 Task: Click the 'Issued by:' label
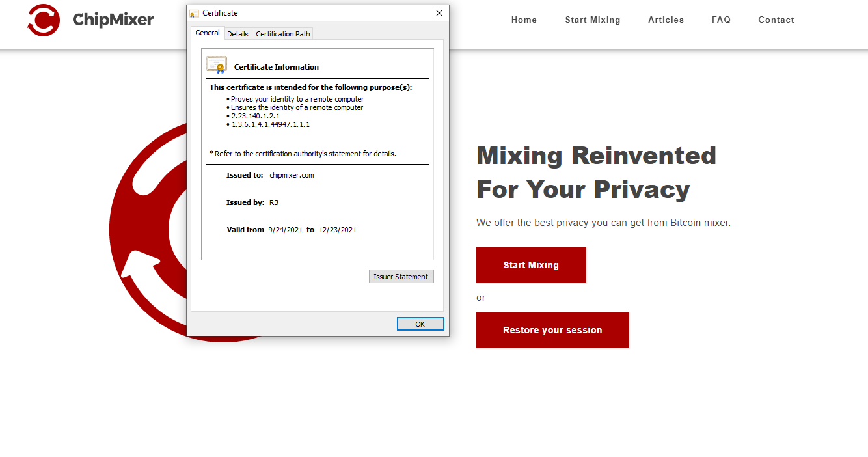click(245, 202)
